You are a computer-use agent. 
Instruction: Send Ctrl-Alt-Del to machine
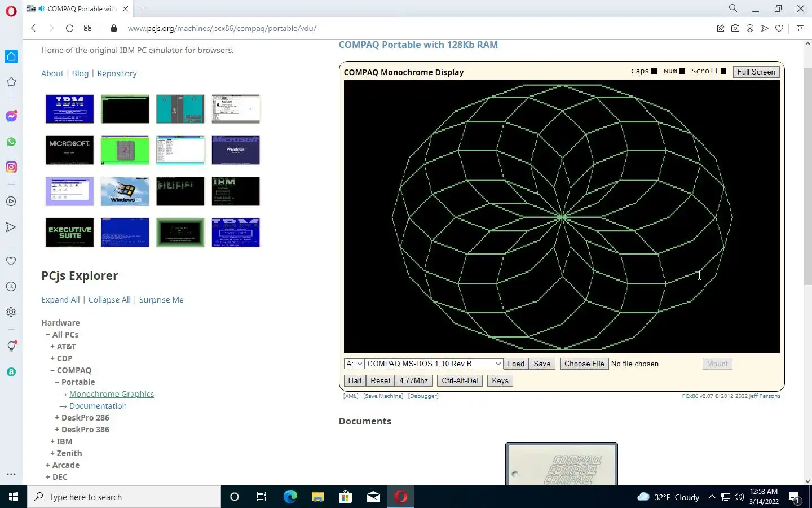point(460,380)
